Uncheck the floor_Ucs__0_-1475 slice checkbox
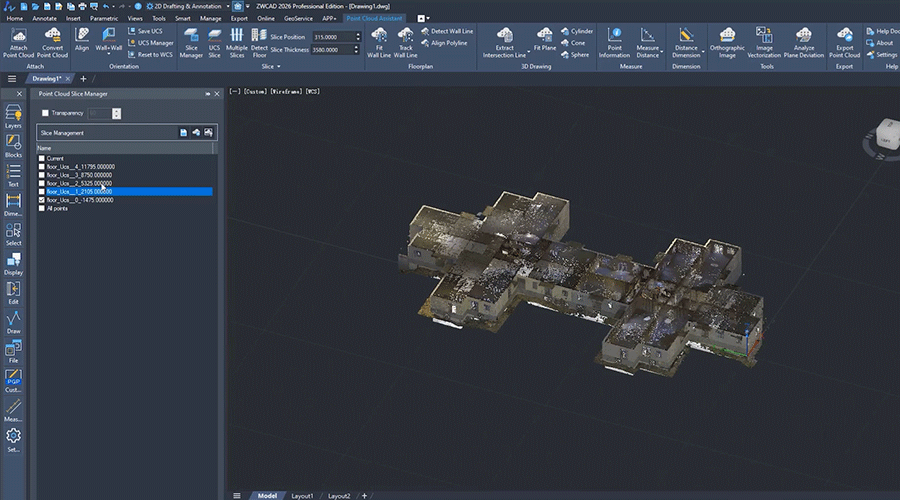The height and width of the screenshot is (500, 900). point(41,200)
